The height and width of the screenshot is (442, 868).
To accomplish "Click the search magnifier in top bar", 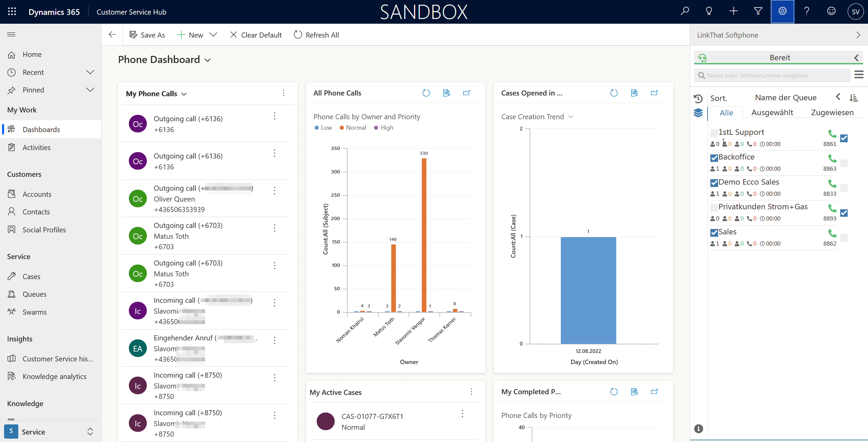I will coord(685,12).
